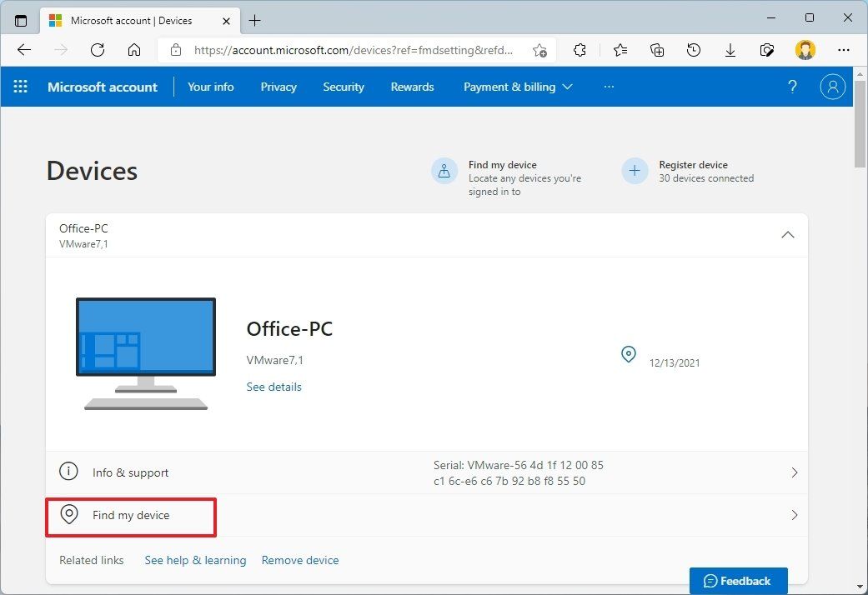This screenshot has width=868, height=595.
Task: Click the Edge profile avatar icon
Action: coord(805,50)
